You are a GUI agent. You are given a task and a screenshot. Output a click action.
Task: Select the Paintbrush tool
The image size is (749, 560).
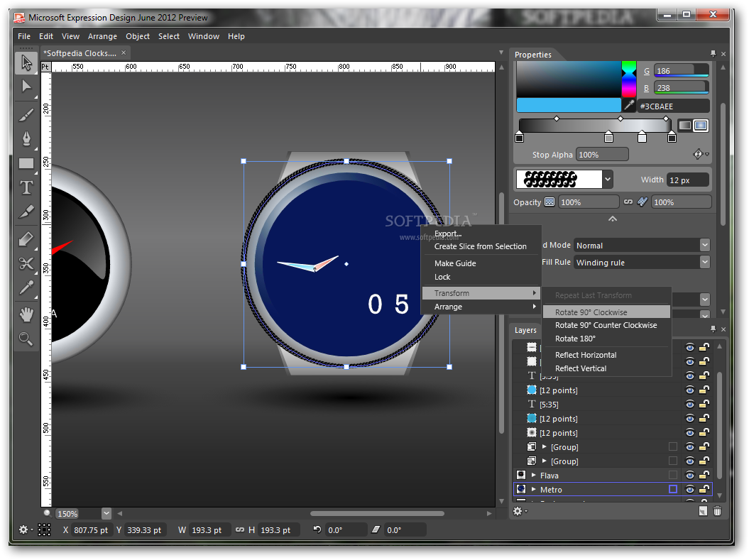coord(26,114)
